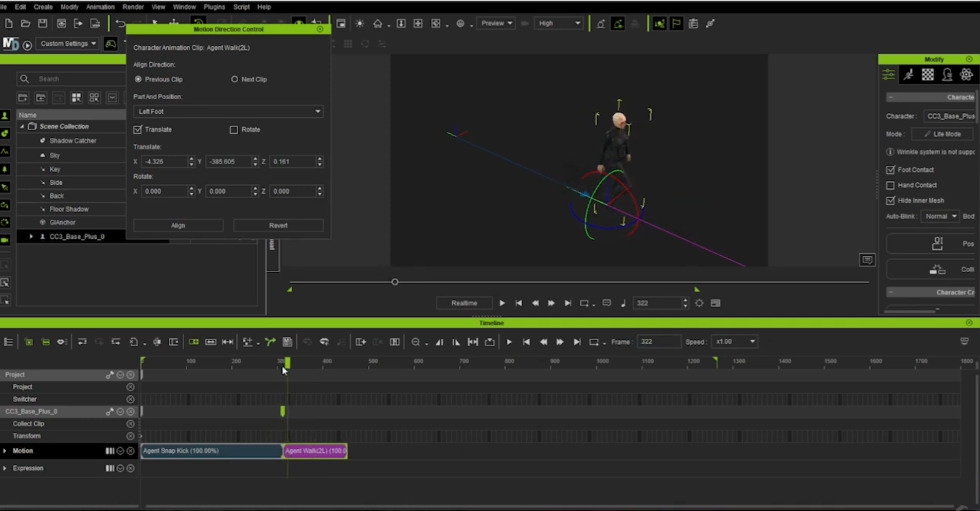Toggle Hide Inner Mesh checkbox
The width and height of the screenshot is (980, 511).
[x=890, y=201]
